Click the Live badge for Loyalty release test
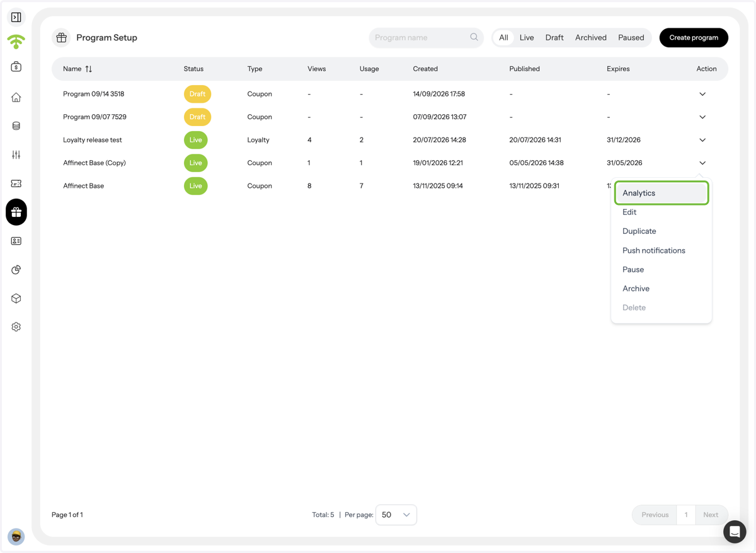This screenshot has height=553, width=756. pyautogui.click(x=196, y=140)
